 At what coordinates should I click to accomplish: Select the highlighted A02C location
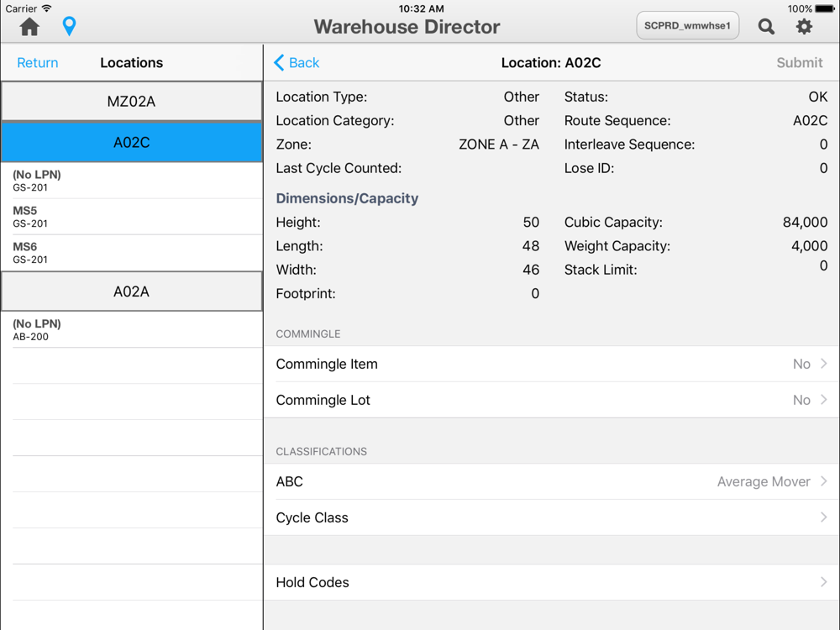[132, 143]
